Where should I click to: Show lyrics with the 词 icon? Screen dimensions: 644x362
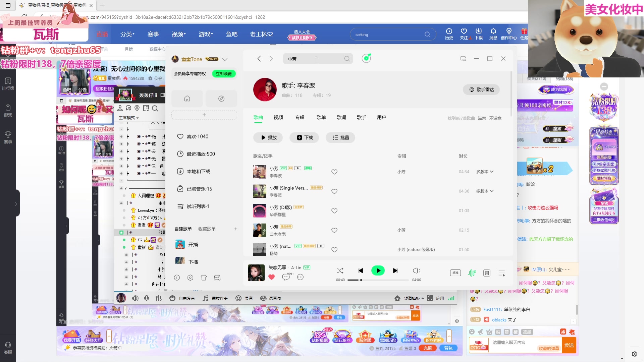coord(487,273)
